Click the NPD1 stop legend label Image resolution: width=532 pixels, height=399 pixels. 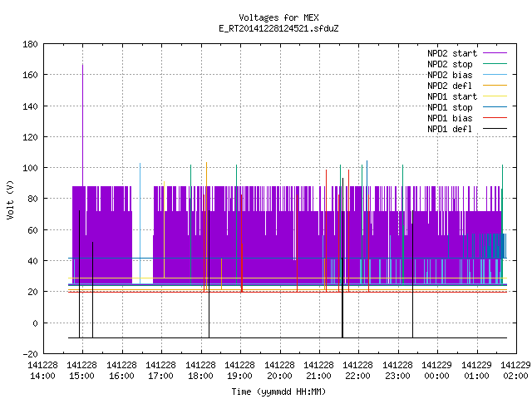pyautogui.click(x=450, y=107)
